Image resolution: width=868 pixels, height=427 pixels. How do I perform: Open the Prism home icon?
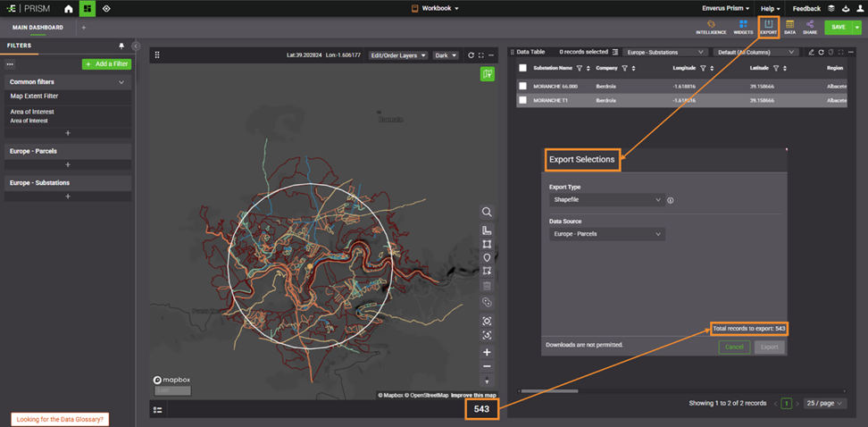point(69,9)
